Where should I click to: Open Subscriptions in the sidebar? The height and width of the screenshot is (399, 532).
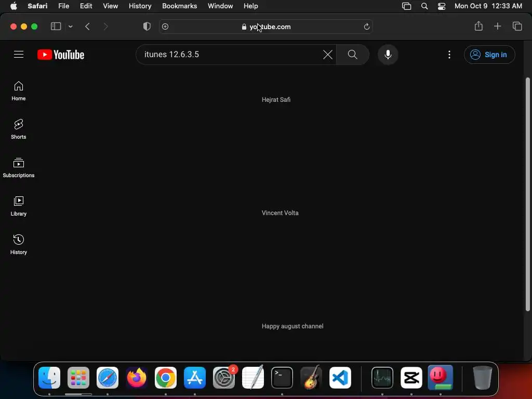(19, 168)
